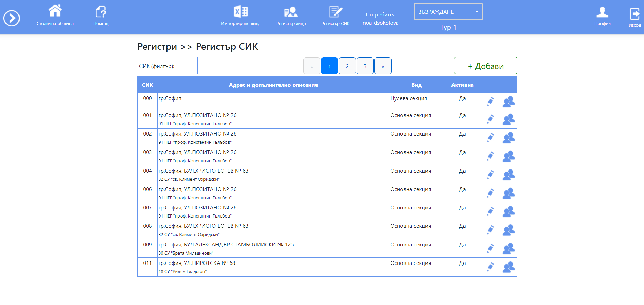644x305 pixels.
Task: Go to next page with » button
Action: pos(383,66)
